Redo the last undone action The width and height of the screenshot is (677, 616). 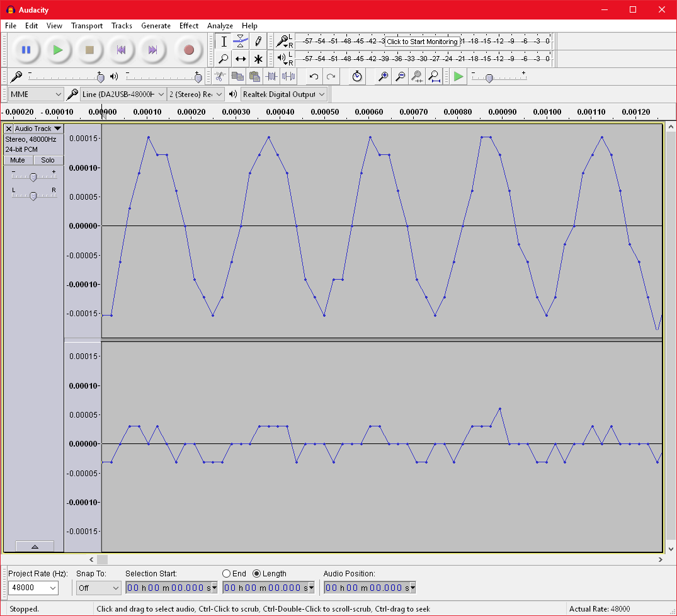[331, 77]
